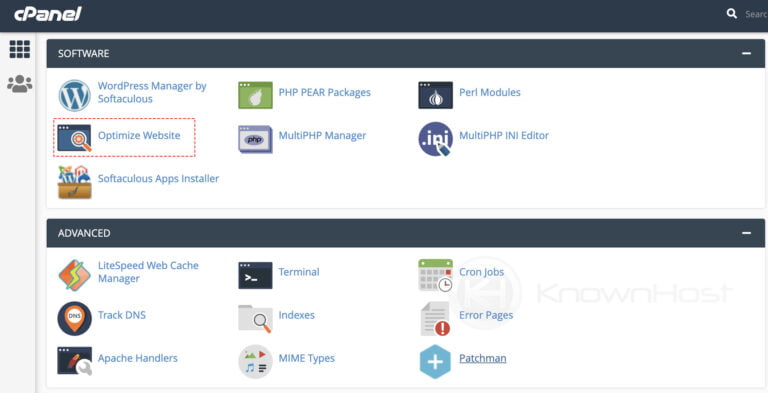Click the PHP PEAR Packages icon

(255, 95)
